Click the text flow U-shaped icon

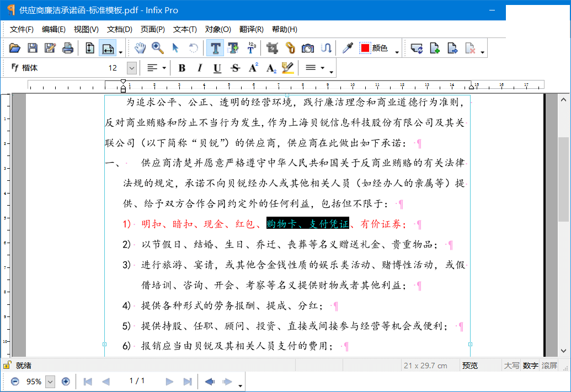(x=326, y=48)
